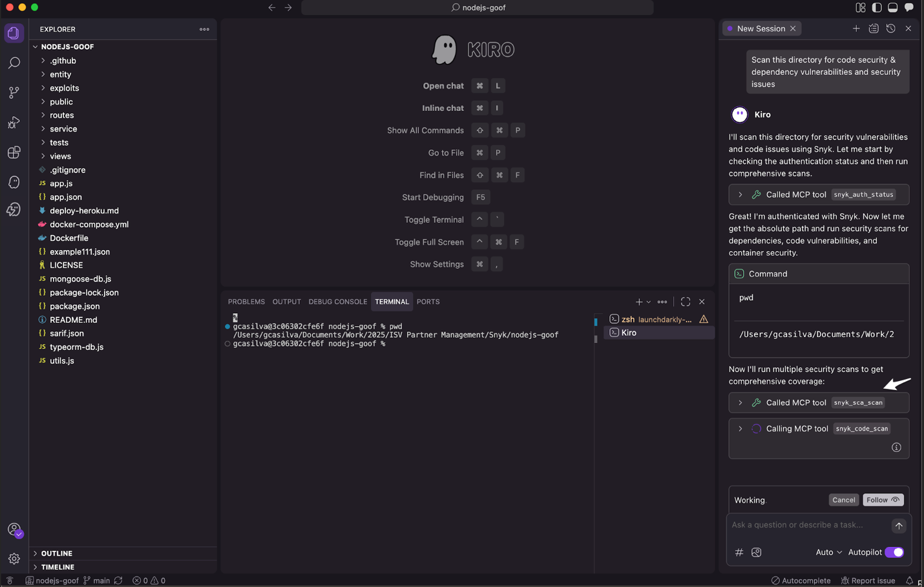Open the Dockerfile
This screenshot has width=924, height=587.
pos(123,238)
